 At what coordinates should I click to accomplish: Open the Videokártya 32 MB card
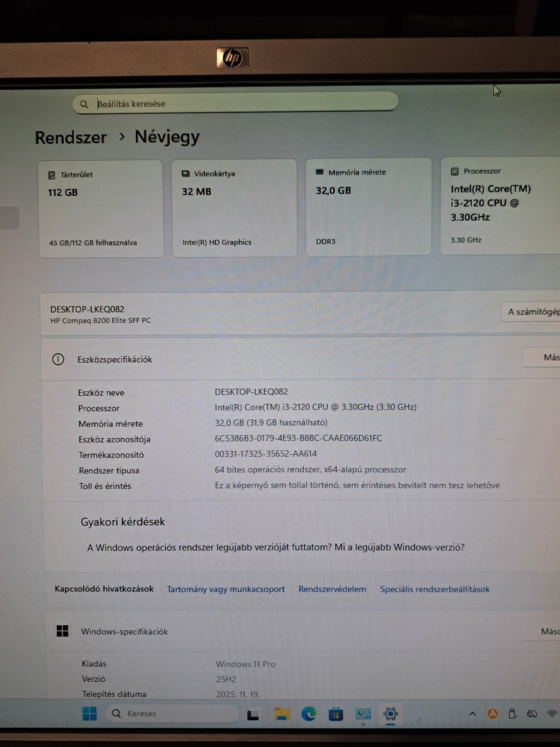click(234, 208)
